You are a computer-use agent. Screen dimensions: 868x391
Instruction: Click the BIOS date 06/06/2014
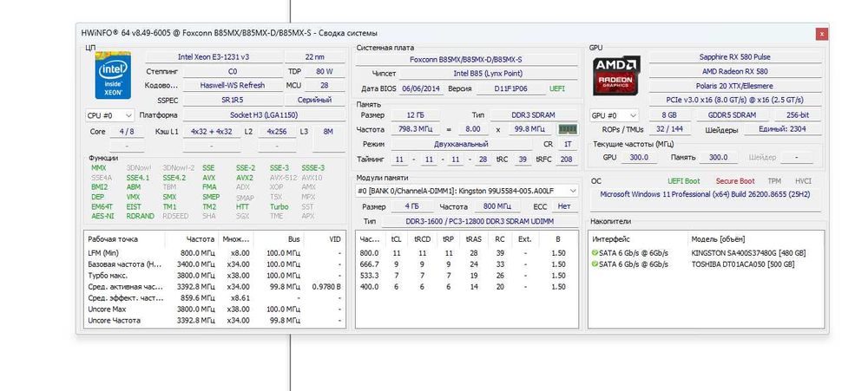pos(422,88)
